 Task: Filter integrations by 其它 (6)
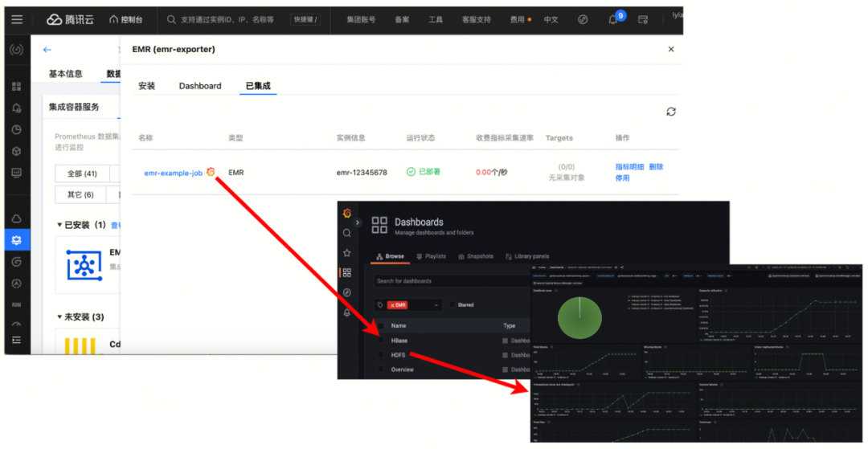click(x=81, y=194)
